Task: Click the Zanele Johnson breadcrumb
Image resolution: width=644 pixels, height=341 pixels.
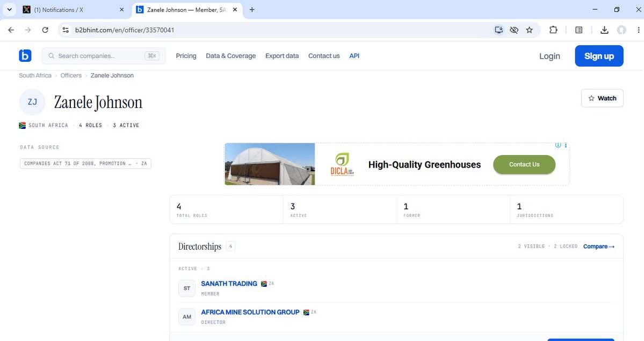Action: click(x=112, y=76)
